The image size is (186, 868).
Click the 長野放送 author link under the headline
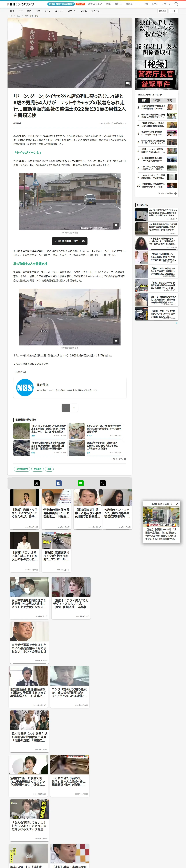pyautogui.click(x=17, y=123)
